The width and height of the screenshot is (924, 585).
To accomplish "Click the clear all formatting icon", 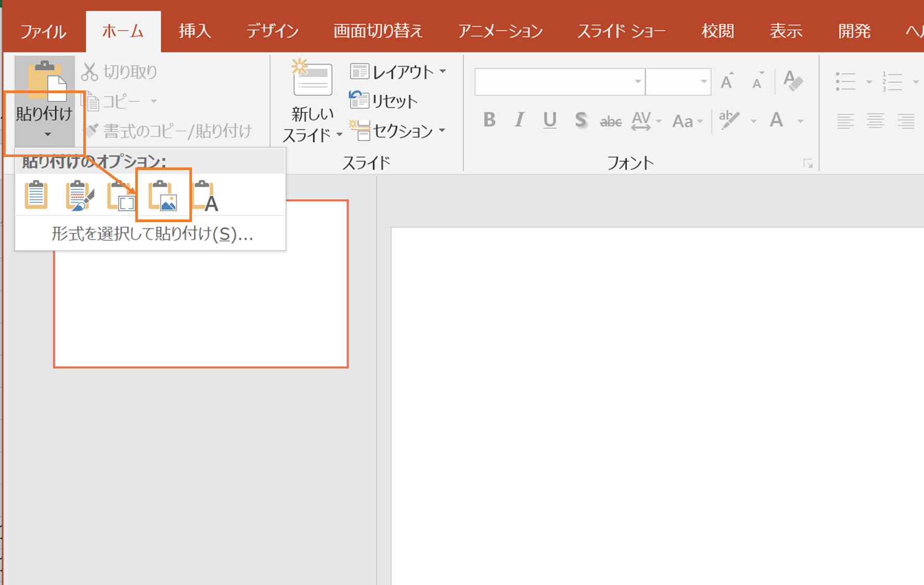I will 793,81.
